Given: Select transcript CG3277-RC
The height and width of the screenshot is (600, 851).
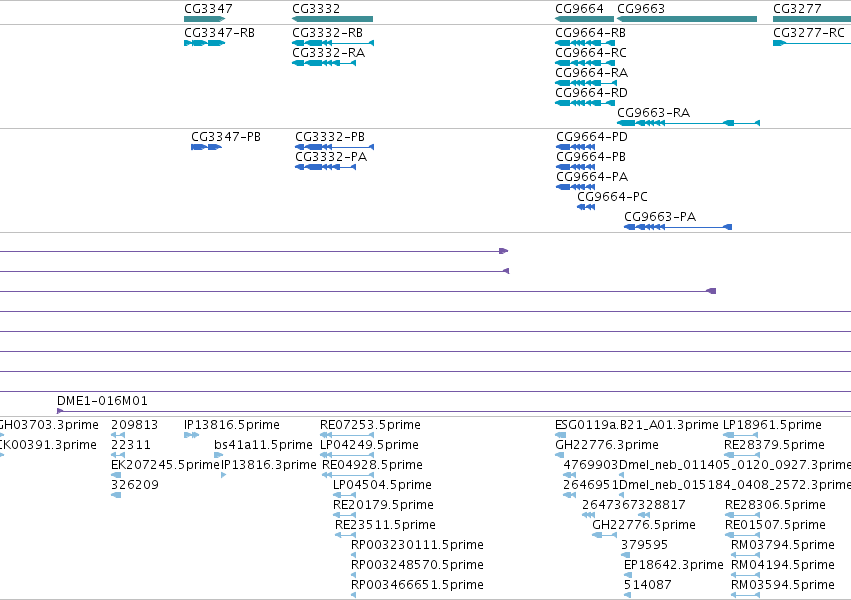Looking at the screenshot, I should [x=809, y=33].
